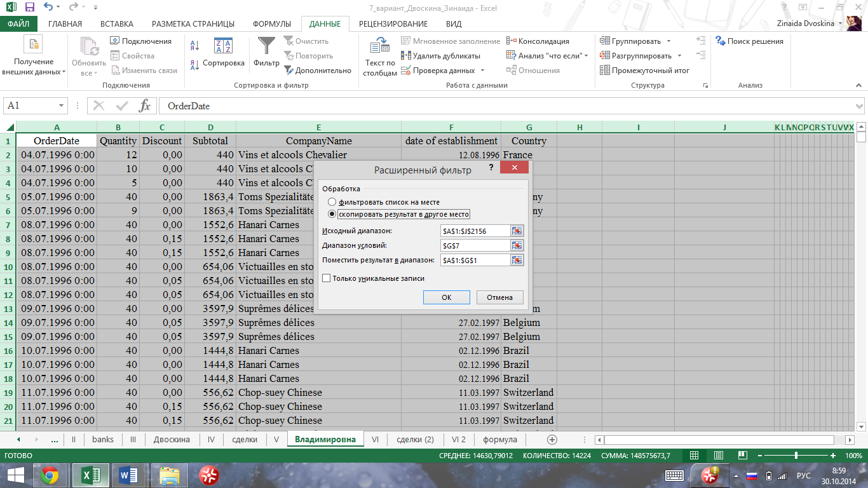
Task: Open Connections (Подключения)
Action: (140, 41)
